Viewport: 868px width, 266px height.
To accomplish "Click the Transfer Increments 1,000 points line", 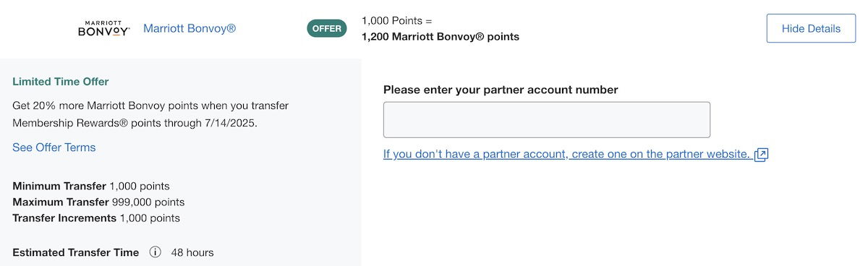I will [96, 218].
